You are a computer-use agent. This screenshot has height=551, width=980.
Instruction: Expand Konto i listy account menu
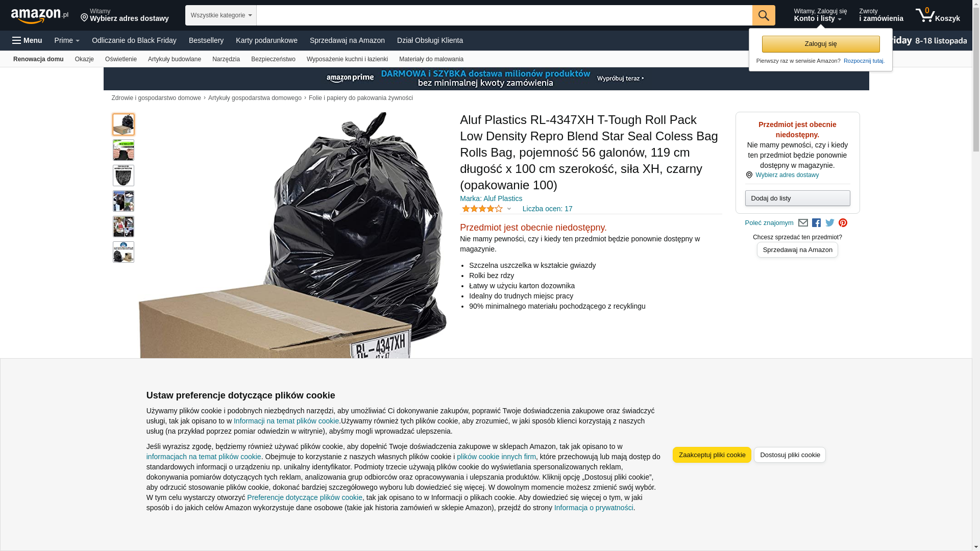[x=820, y=15]
